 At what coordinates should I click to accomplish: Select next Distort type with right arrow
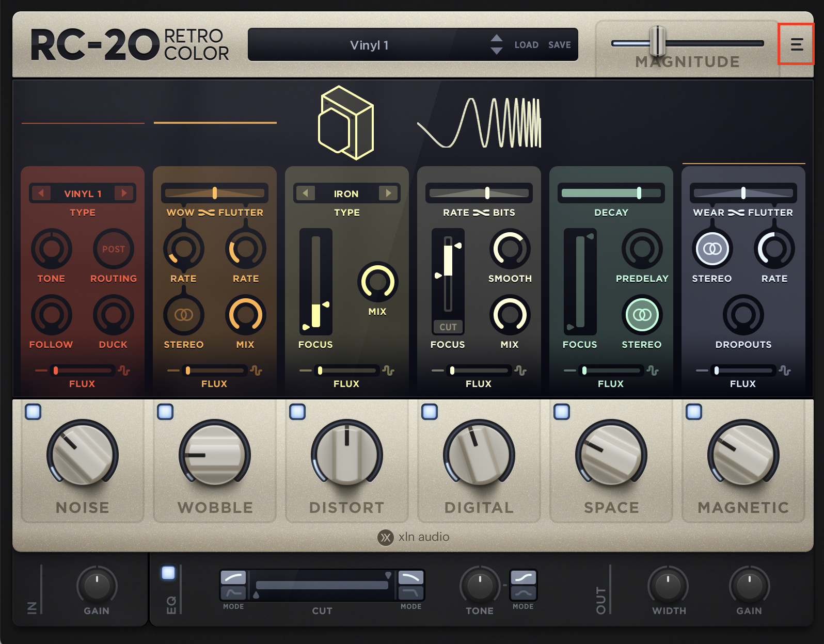(x=388, y=193)
